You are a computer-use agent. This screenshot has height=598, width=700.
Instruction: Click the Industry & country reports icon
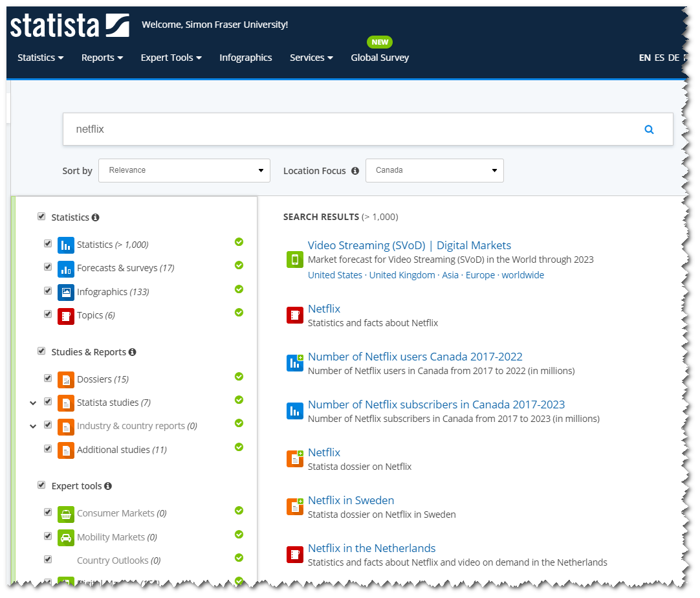65,427
